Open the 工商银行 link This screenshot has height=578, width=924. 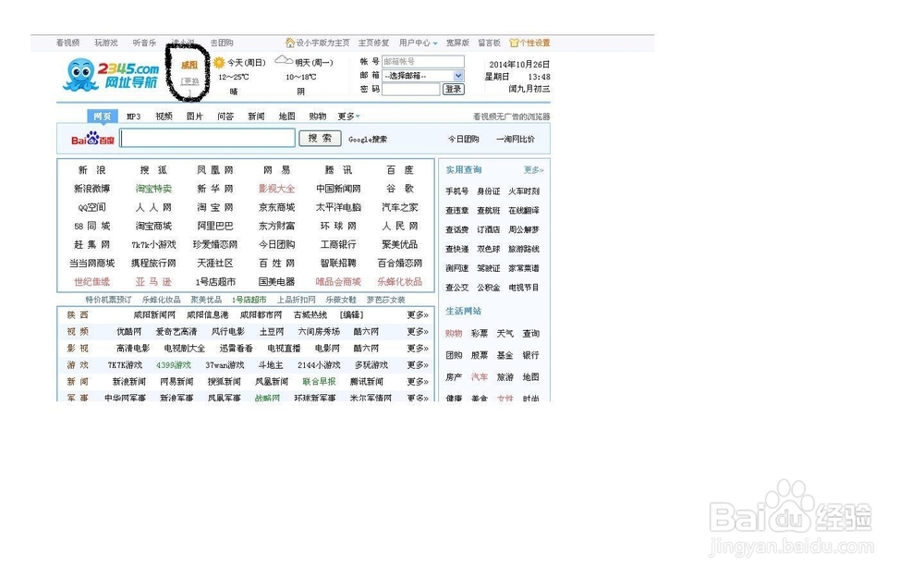pos(338,244)
